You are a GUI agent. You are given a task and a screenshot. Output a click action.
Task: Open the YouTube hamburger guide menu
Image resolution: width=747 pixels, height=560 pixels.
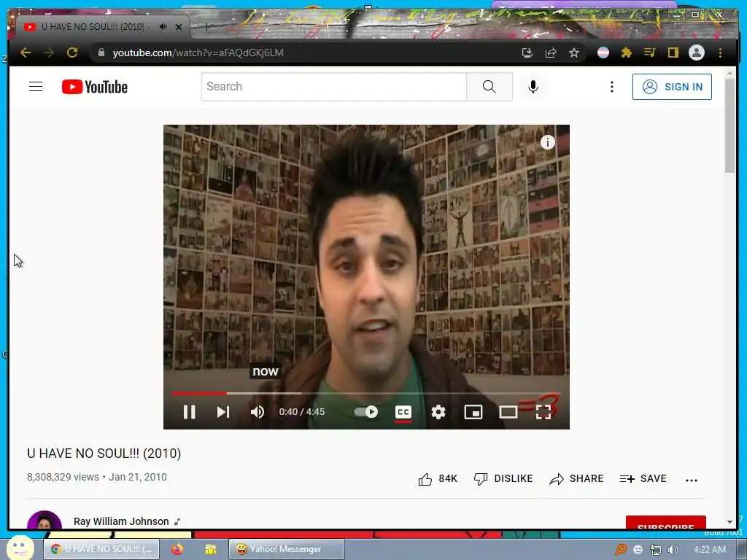click(x=36, y=87)
